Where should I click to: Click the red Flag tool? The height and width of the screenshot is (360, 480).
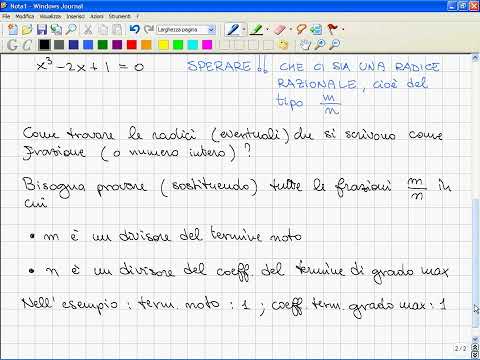(332, 29)
